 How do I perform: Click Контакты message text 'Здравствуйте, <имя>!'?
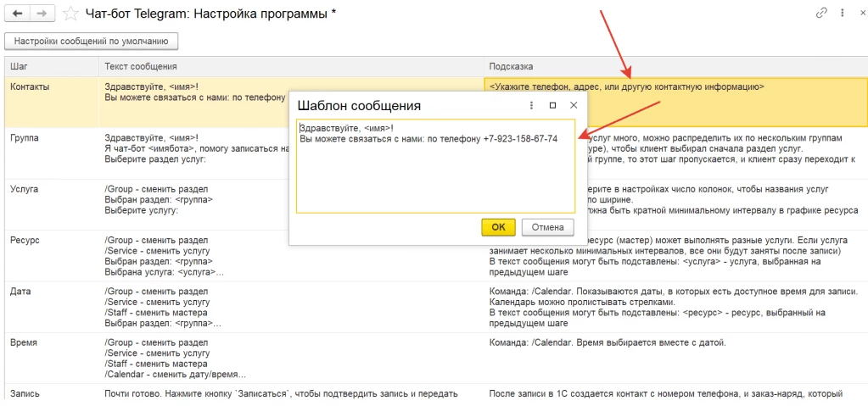(x=151, y=86)
